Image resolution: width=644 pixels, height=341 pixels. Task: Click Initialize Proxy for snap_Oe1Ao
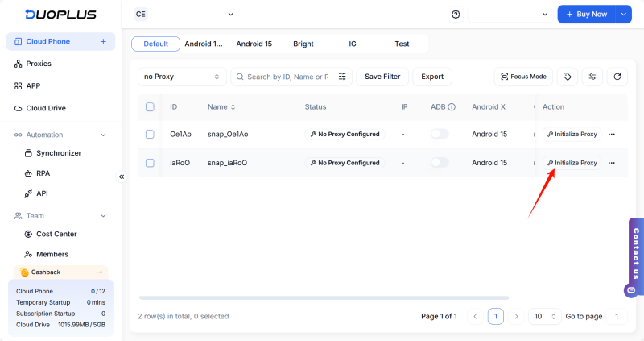(572, 134)
